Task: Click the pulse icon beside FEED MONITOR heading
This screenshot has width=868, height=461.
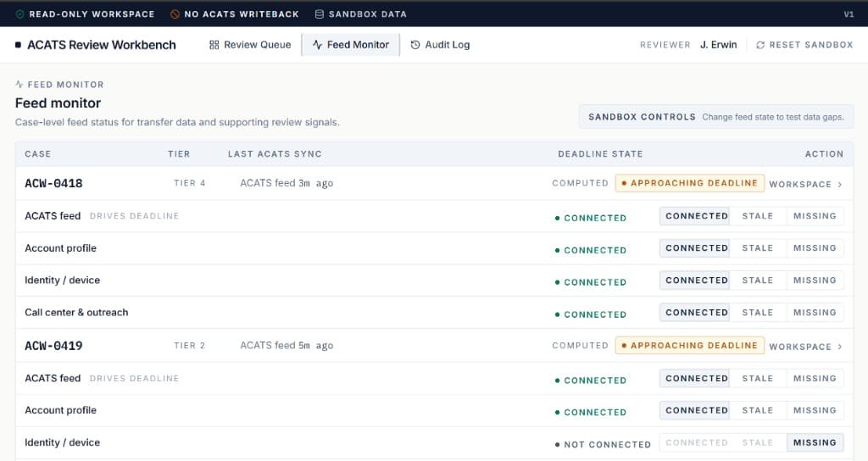Action: click(x=19, y=84)
